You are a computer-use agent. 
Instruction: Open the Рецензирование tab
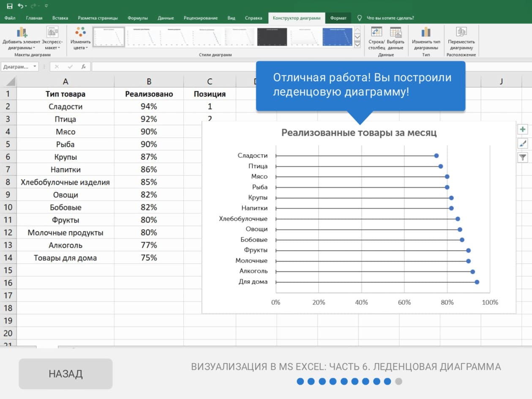tap(201, 18)
